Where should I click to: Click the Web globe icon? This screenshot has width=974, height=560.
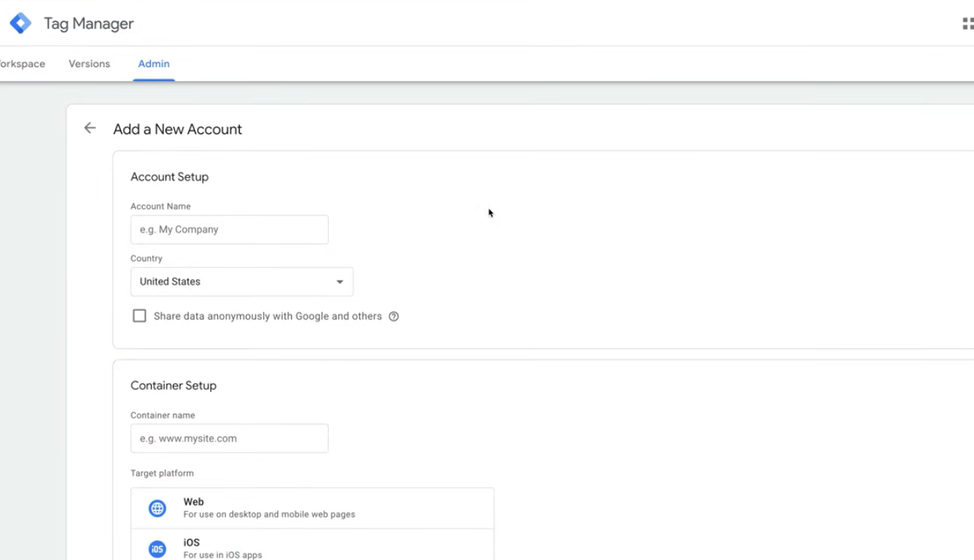158,508
